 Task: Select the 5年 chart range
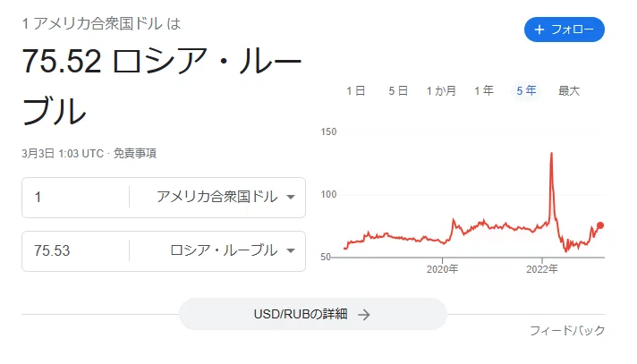pyautogui.click(x=526, y=90)
